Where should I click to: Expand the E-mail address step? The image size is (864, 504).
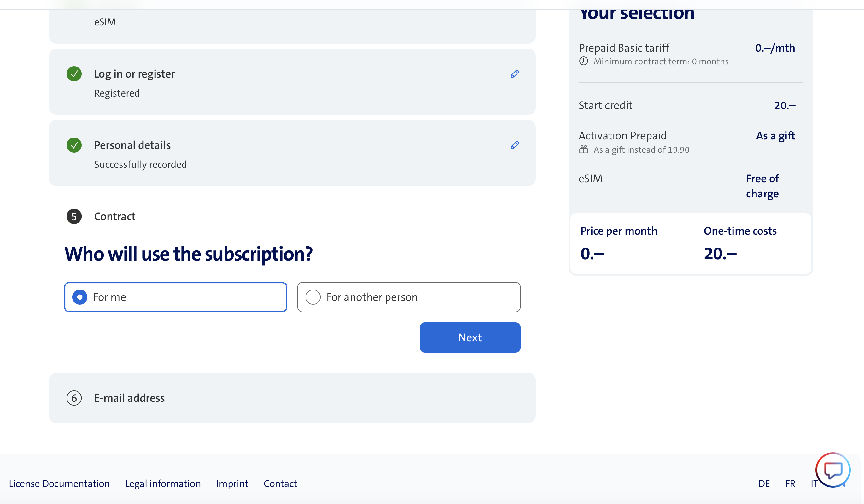click(x=130, y=398)
